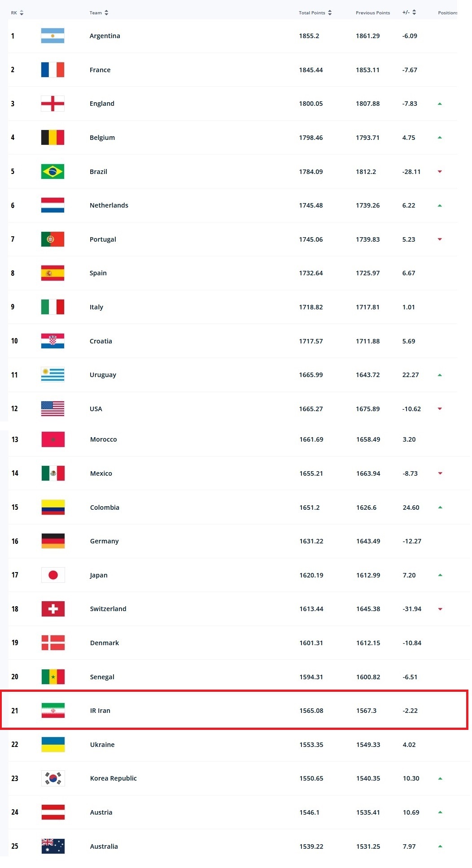
Task: Click the Switzerland flag icon
Action: pos(53,608)
